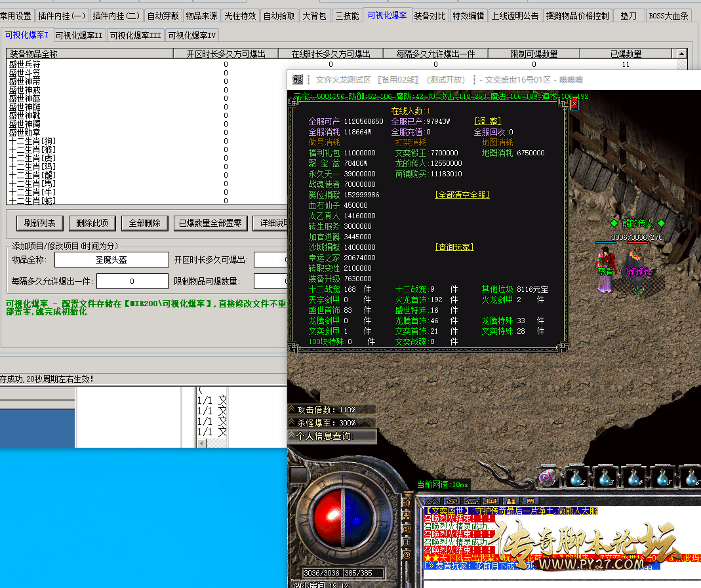Click the 每隔多久允许爆出一件 input field
Screen dimensions: 701x588
132,281
